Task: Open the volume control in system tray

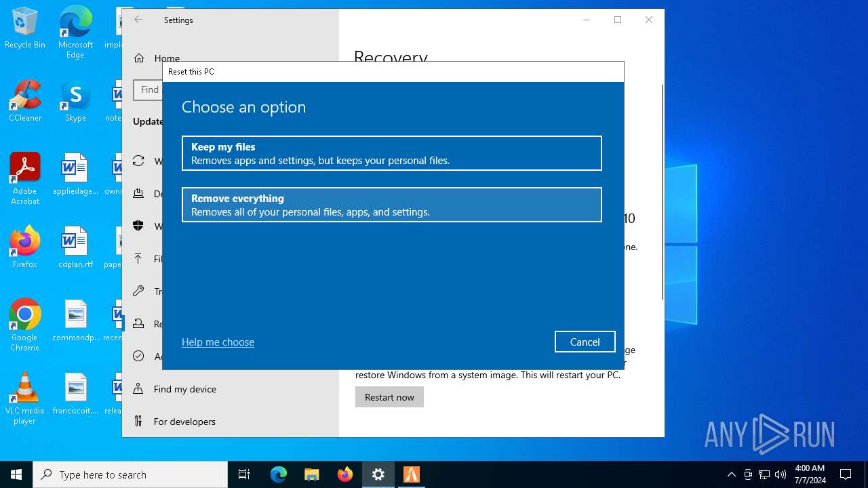Action: [x=781, y=474]
